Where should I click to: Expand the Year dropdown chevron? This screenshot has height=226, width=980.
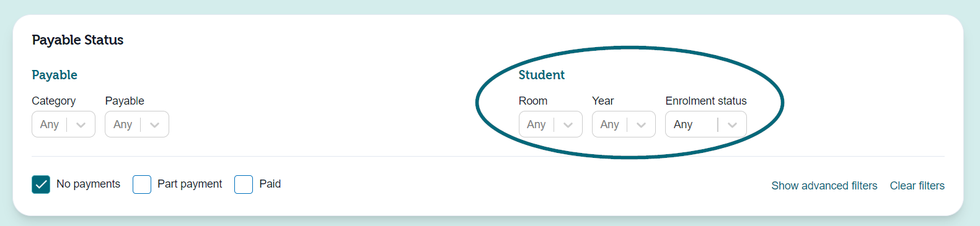tap(641, 124)
